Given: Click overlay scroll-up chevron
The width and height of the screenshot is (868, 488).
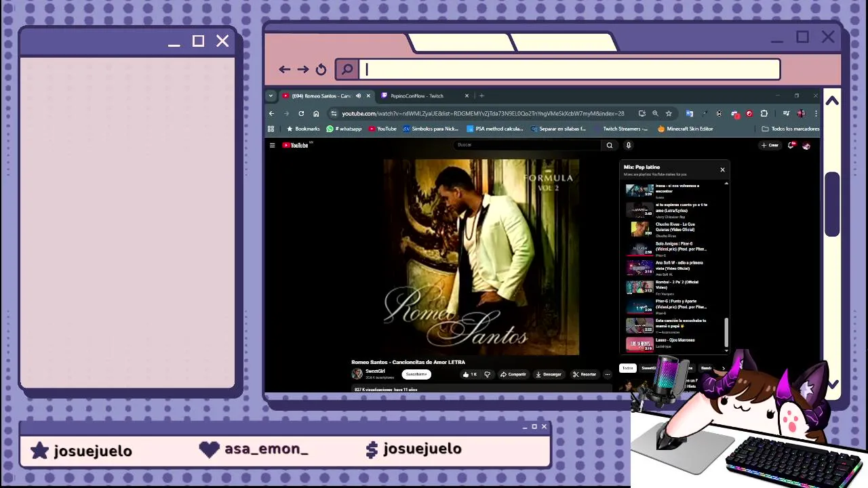Looking at the screenshot, I should pos(832,100).
